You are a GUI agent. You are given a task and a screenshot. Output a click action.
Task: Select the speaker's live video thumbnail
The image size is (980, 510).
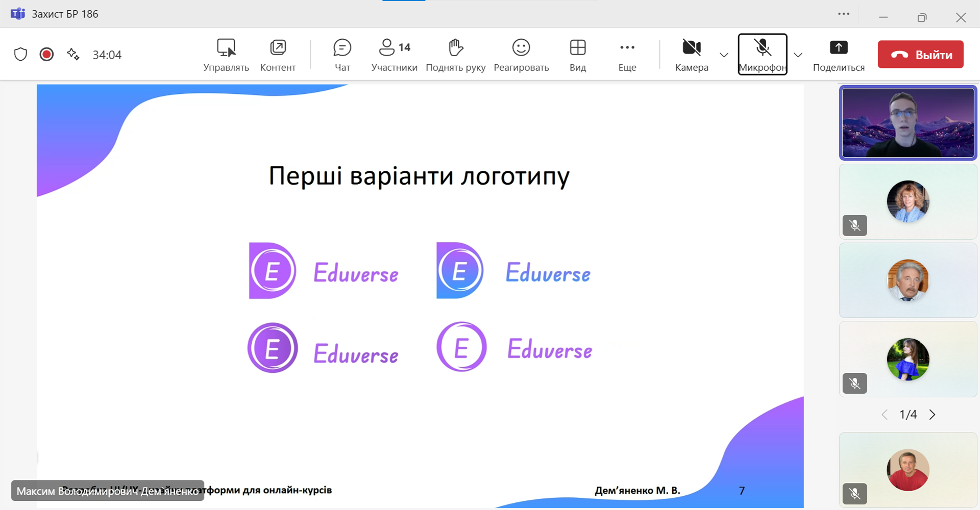pos(908,123)
